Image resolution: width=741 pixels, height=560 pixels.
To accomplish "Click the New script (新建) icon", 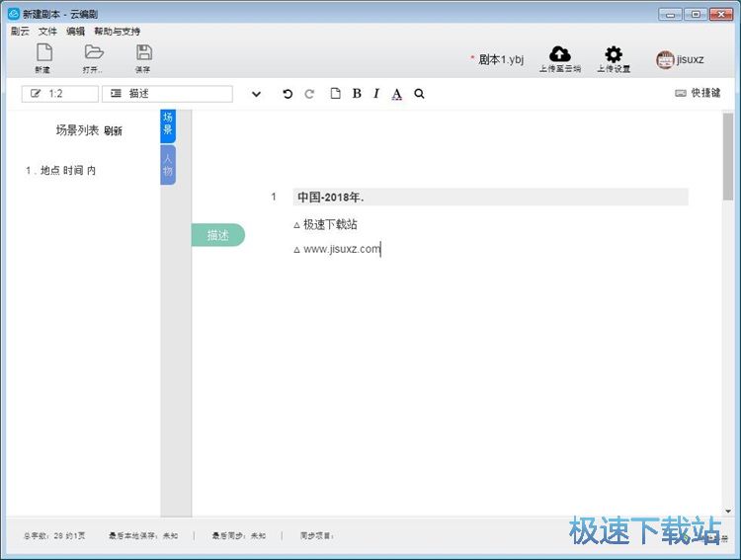I will (43, 53).
